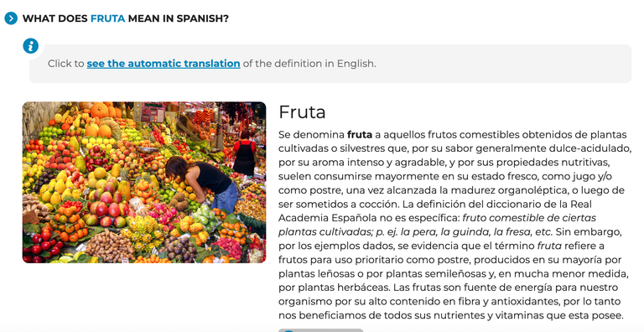Click the blue chevron arrow icon beside the heading

click(x=11, y=18)
